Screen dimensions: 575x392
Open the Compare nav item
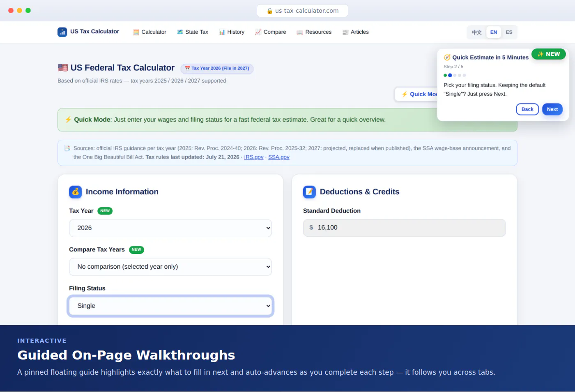click(x=270, y=32)
